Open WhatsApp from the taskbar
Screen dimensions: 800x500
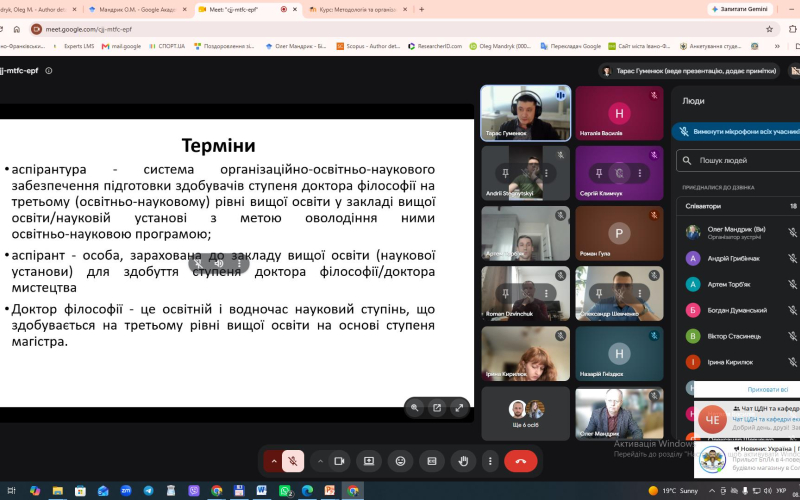click(285, 491)
